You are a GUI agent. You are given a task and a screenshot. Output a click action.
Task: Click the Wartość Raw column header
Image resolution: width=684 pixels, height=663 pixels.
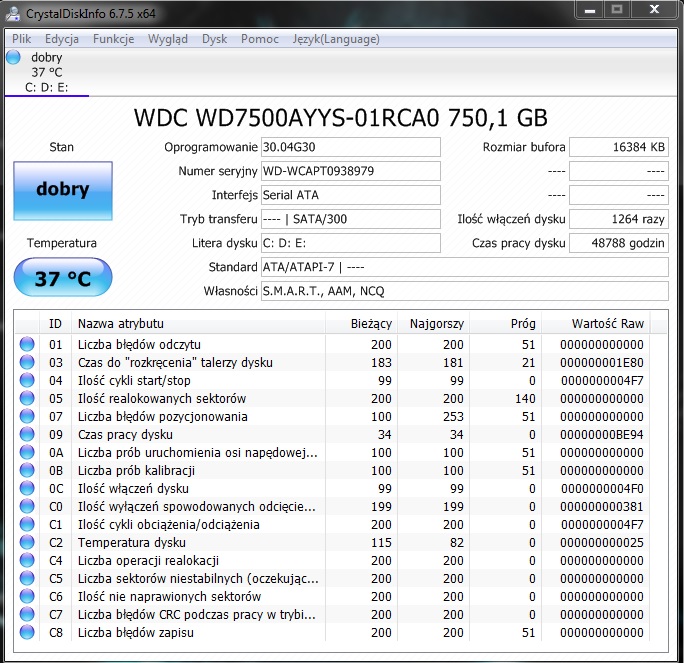[x=595, y=324]
